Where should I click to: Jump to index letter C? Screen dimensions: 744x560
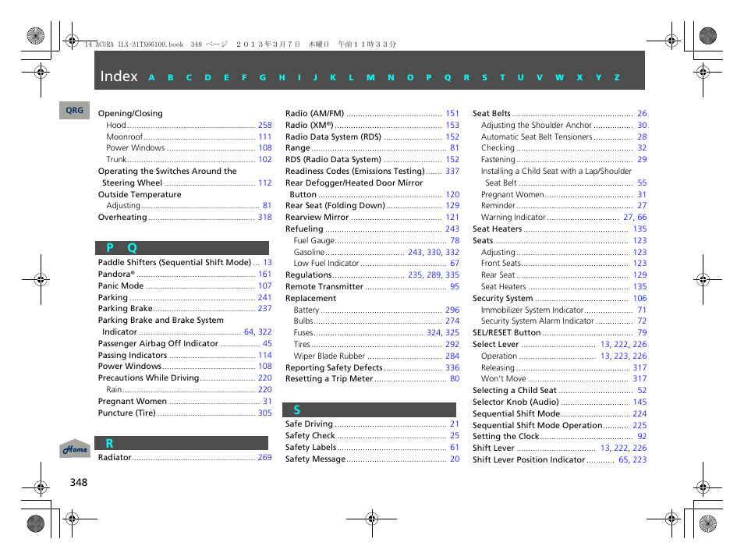[x=189, y=77]
